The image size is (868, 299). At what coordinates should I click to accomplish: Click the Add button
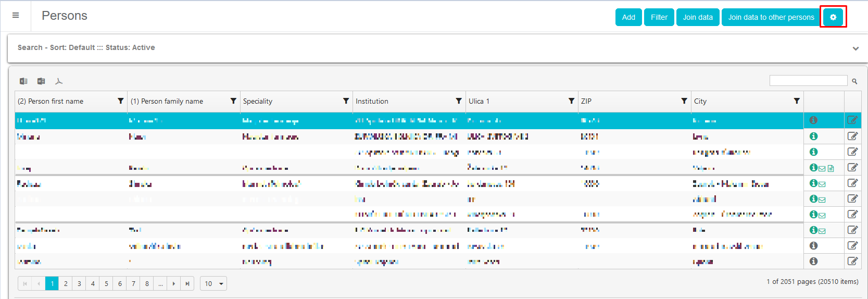coord(628,17)
